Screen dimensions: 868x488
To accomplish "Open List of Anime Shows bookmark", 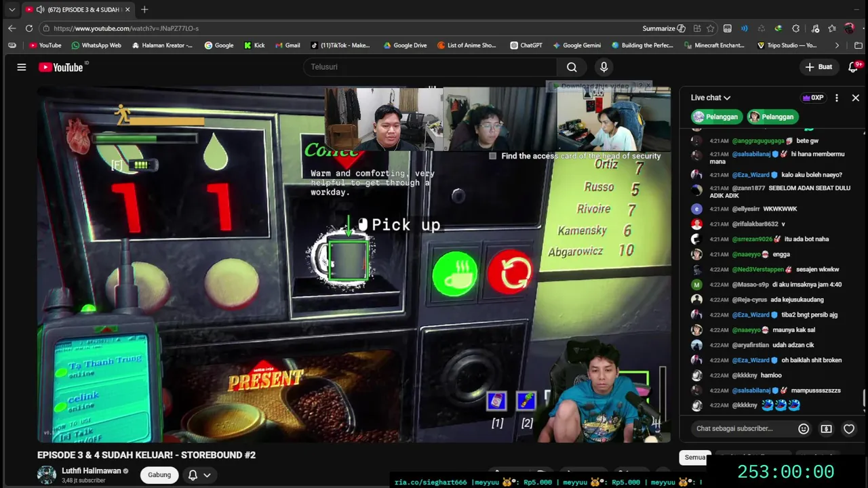I will [467, 45].
